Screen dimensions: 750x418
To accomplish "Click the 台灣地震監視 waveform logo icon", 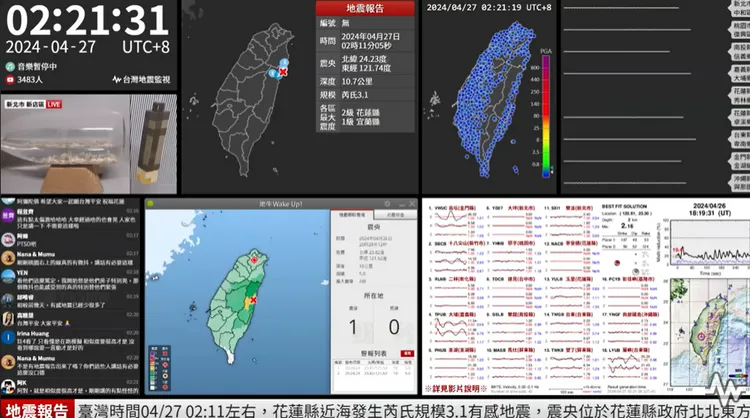I will (116, 80).
